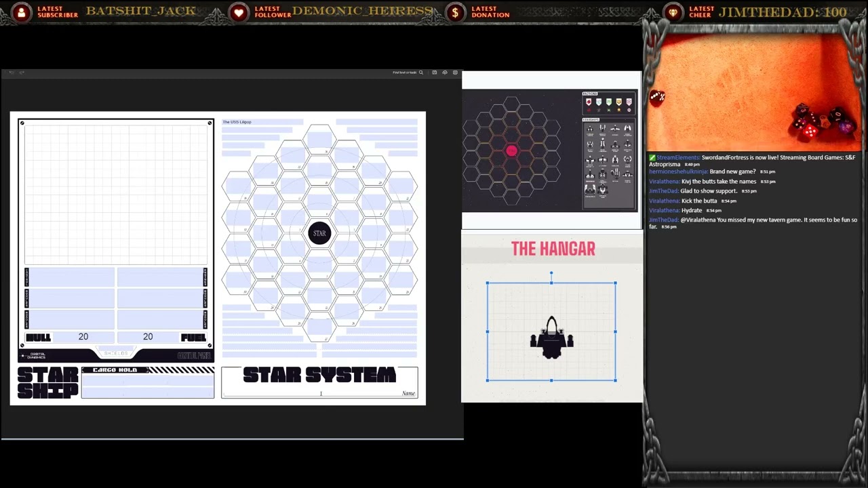Click the BATSHIT_JACK subscriber name

(x=141, y=11)
